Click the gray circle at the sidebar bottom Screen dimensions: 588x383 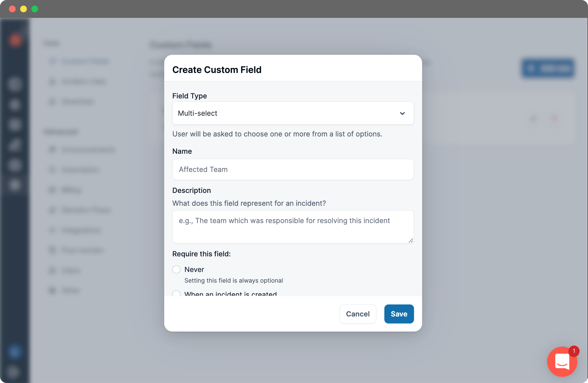(x=13, y=372)
